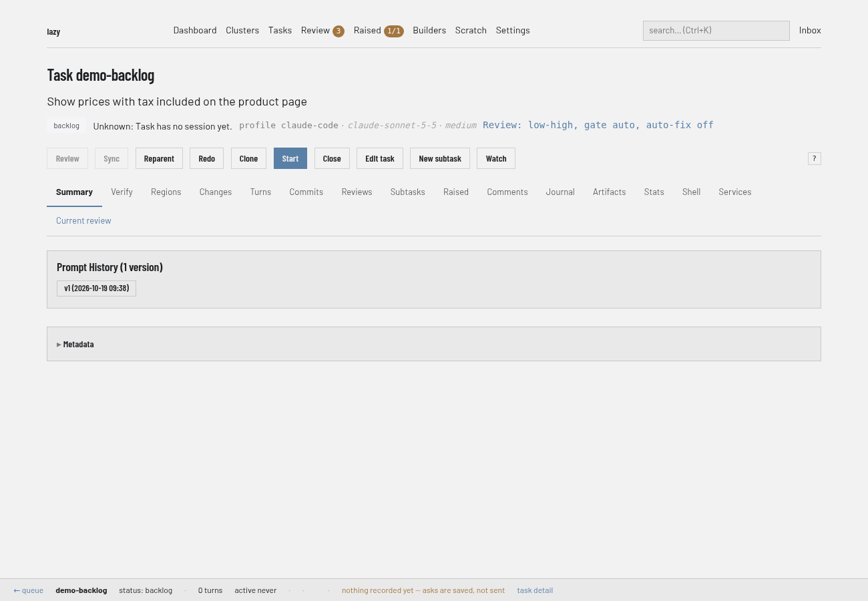The height and width of the screenshot is (601, 868).
Task: Click the Review: low-high gate auto link
Action: click(x=598, y=125)
